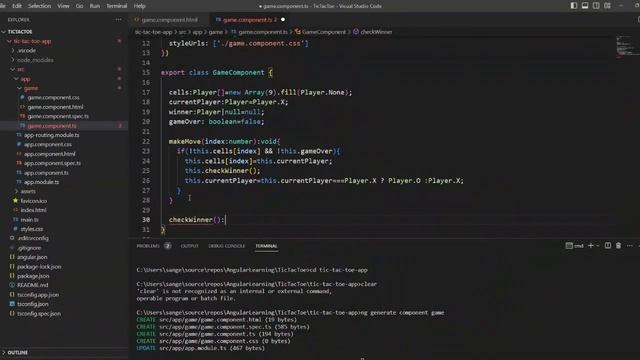Click breadcrumb segment tic-tac-toe-app
Viewport: 640px width, 360px height.
[x=153, y=32]
